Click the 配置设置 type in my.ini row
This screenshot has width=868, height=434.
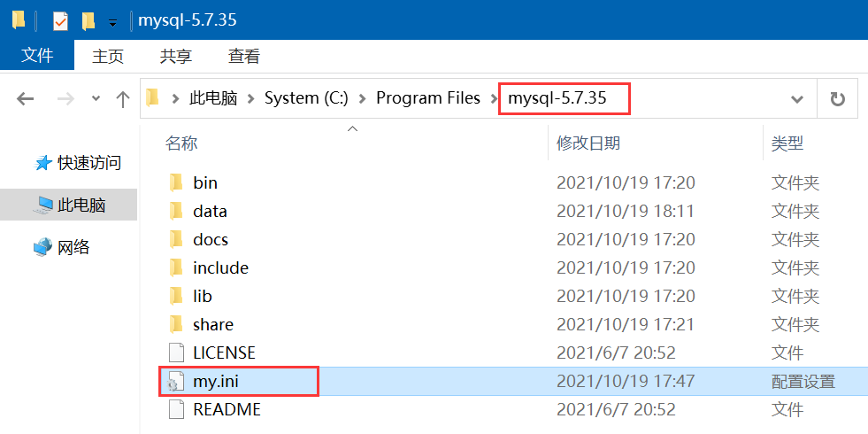(x=803, y=382)
